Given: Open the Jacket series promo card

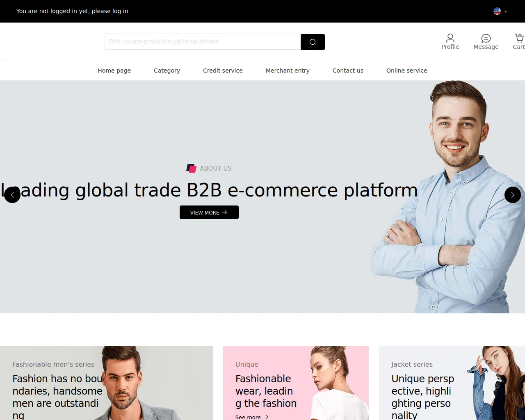Looking at the screenshot, I should coord(452,383).
